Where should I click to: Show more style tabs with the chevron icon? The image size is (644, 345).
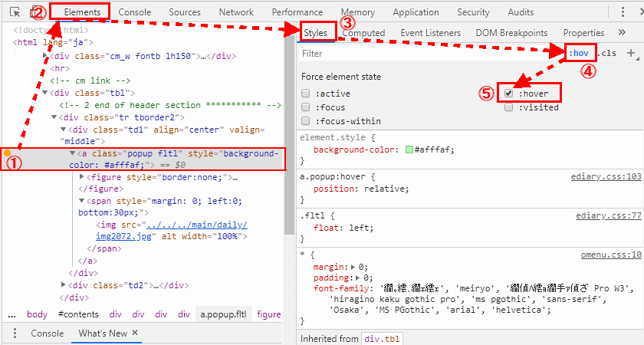tap(621, 33)
